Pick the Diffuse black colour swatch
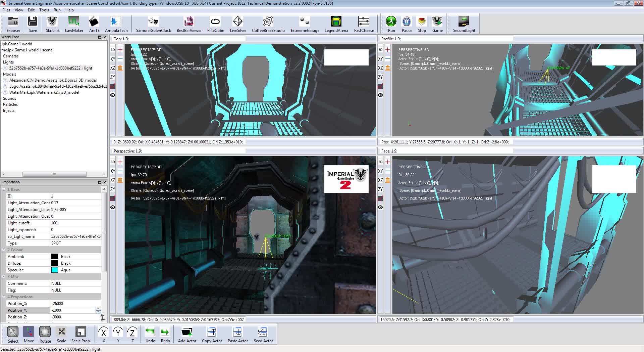 (55, 263)
